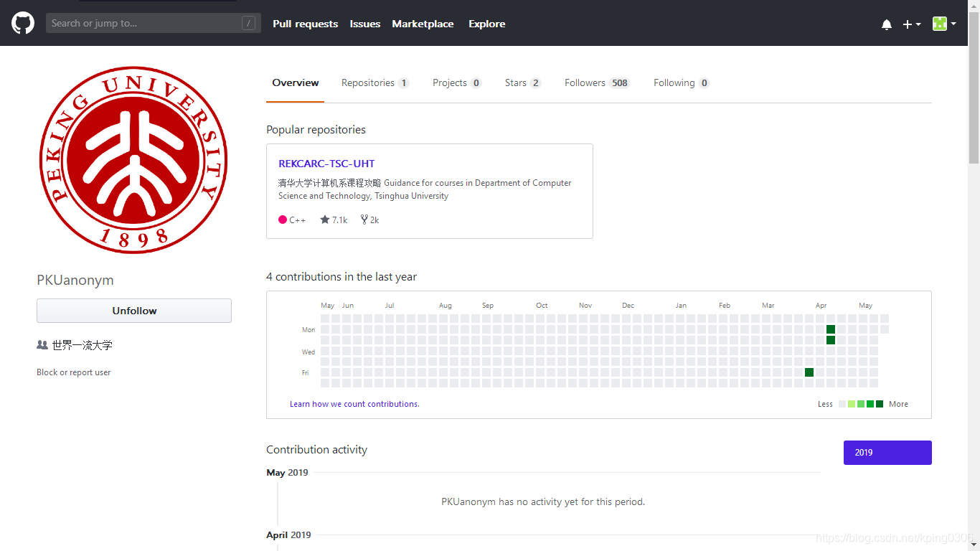Focus the Search or jump to field

tap(154, 23)
